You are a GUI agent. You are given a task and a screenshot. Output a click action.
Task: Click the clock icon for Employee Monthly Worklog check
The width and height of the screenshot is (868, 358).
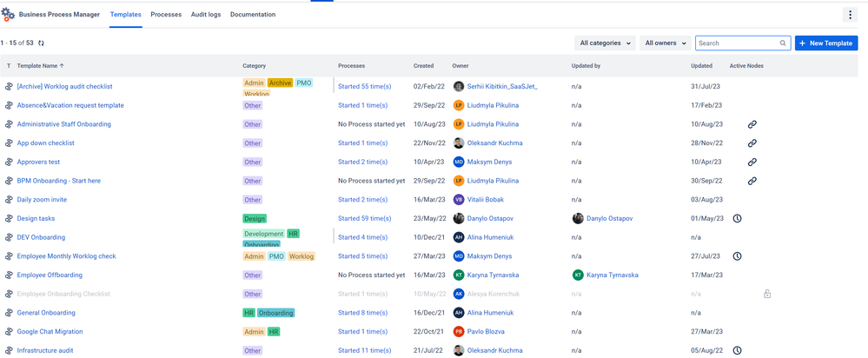pyautogui.click(x=737, y=256)
